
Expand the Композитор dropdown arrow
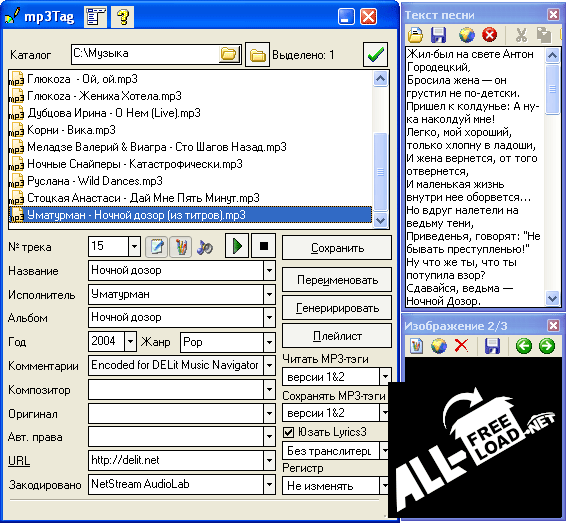pos(269,389)
